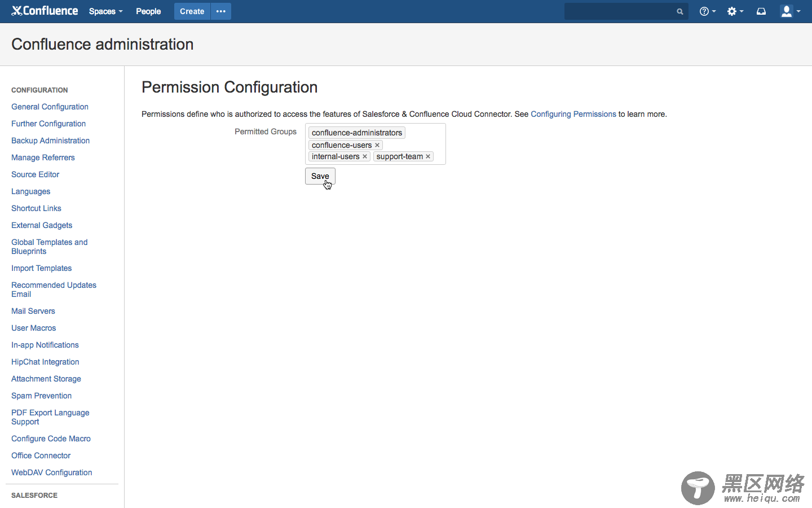
Task: Open Mail Servers configuration
Action: pos(33,311)
